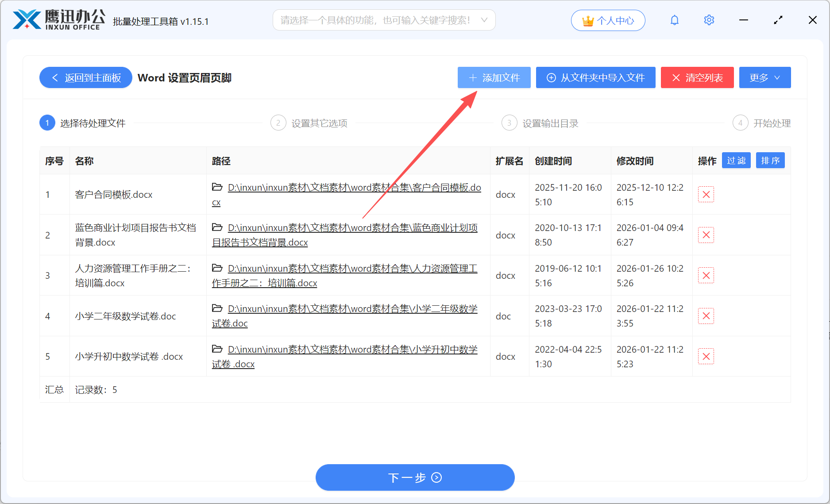Delete 小学二年级数学试卷.doc with red X
Viewport: 830px width, 504px height.
pos(706,316)
